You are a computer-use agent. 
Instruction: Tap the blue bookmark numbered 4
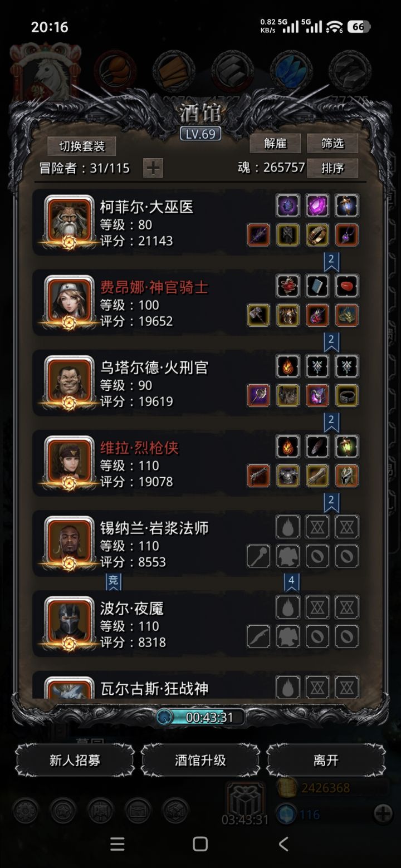click(x=291, y=581)
